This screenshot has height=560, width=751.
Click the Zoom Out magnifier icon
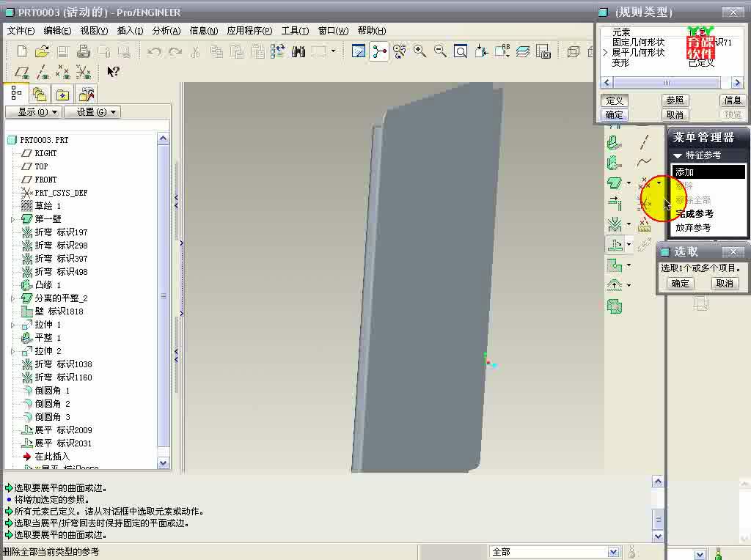tap(440, 51)
